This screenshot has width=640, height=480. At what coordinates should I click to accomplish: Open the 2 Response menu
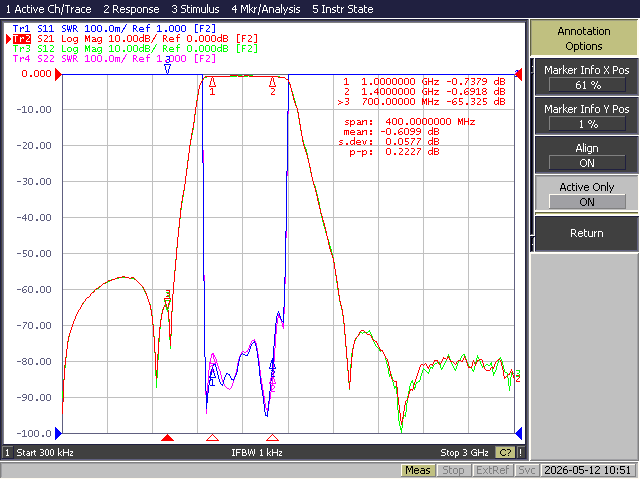(131, 9)
